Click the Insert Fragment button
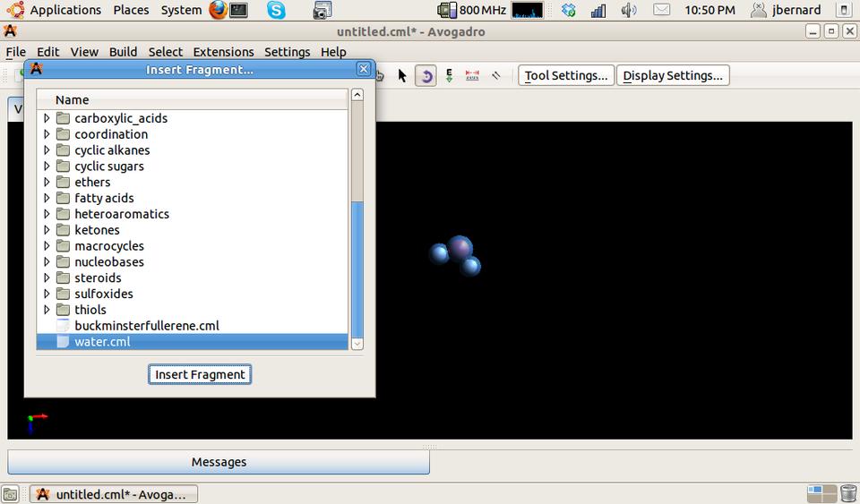The image size is (860, 504). pyautogui.click(x=200, y=374)
